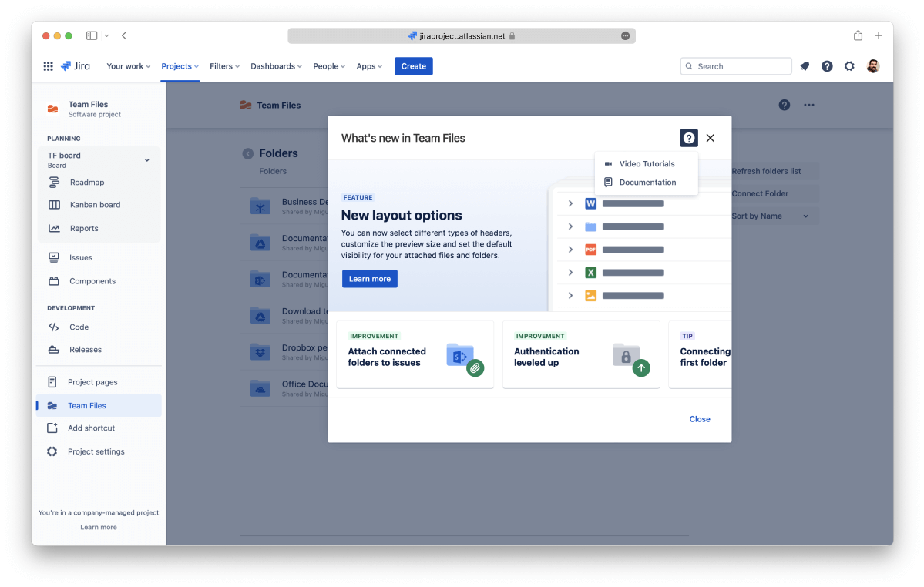The height and width of the screenshot is (587, 924).
Task: Click the sidebar footer Learn more link
Action: (x=99, y=528)
